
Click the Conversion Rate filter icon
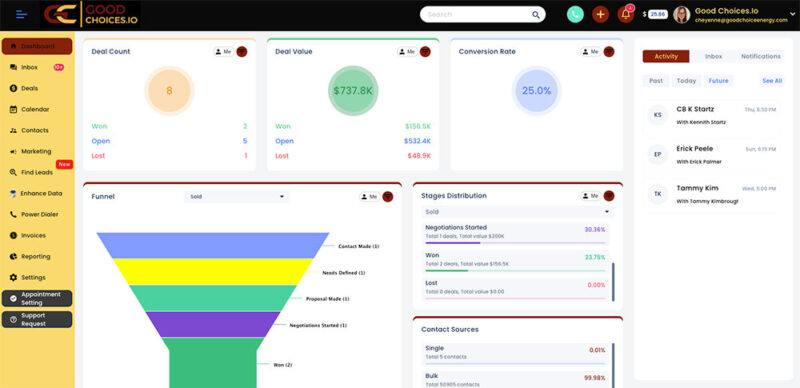[x=609, y=52]
